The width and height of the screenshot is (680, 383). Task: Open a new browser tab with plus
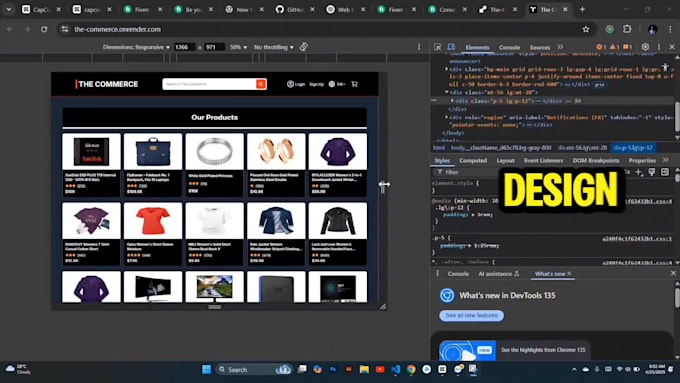pyautogui.click(x=582, y=10)
